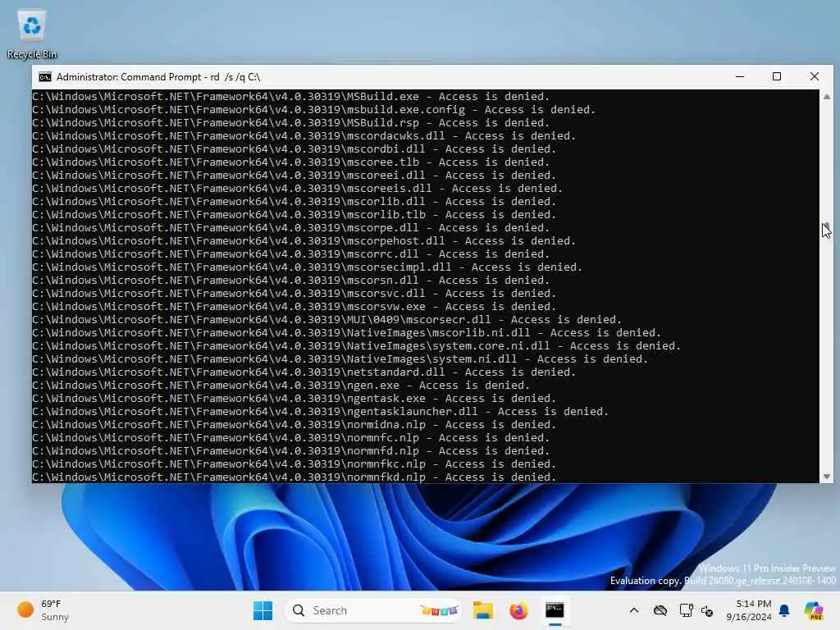The height and width of the screenshot is (630, 840).
Task: Open the clock showing 5:14 PM
Action: coord(749,610)
